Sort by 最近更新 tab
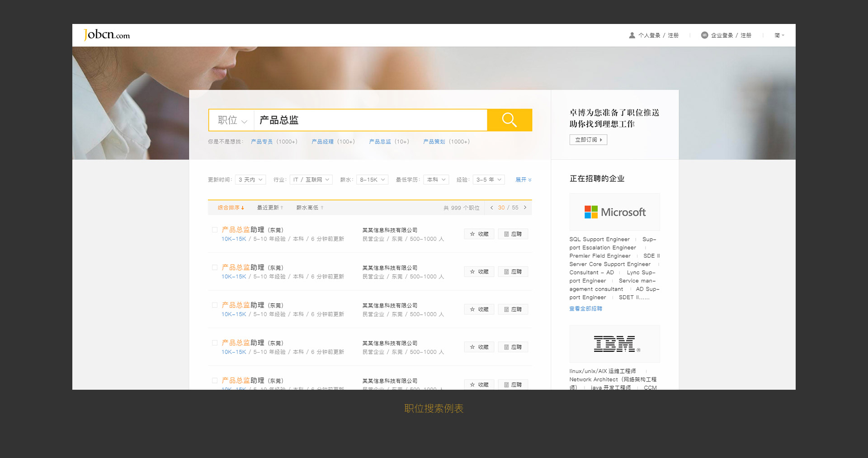The image size is (868, 458). point(270,208)
